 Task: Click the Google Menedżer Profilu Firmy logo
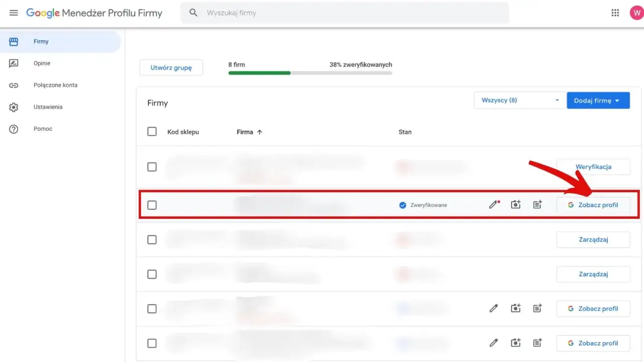tap(94, 13)
